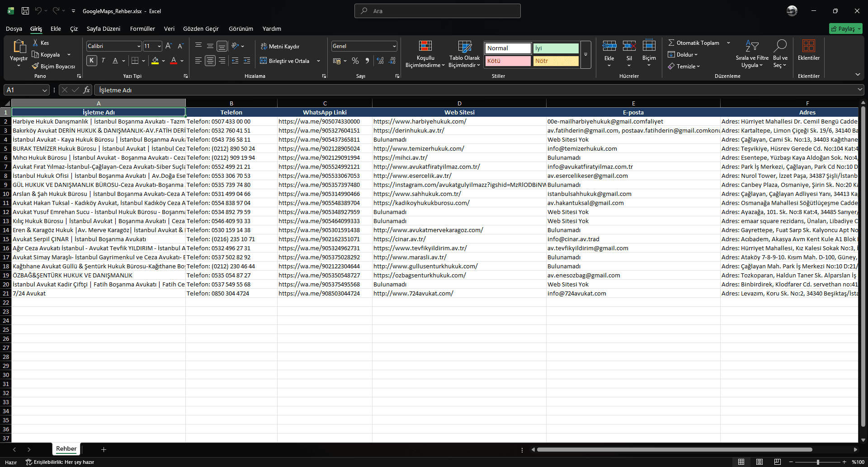Click the Conditional Formatting (Koşullu Biçimlendirme) icon

coord(425,47)
